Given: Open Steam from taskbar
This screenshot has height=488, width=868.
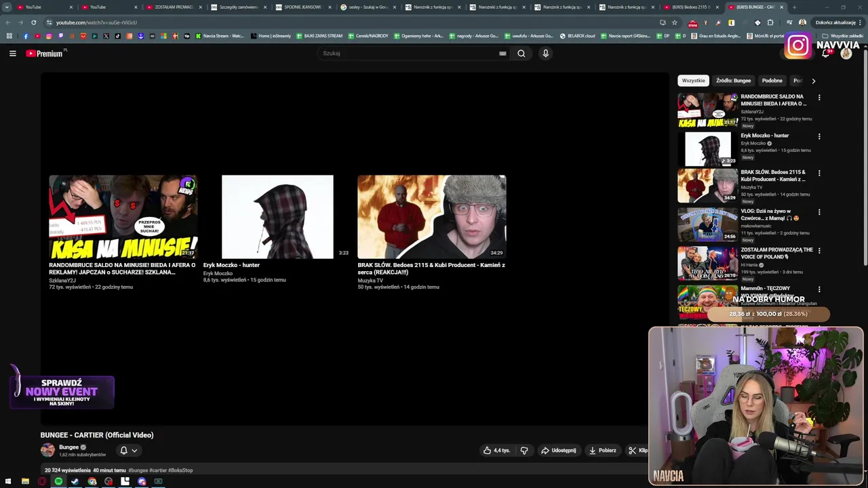Looking at the screenshot, I should pyautogui.click(x=75, y=481).
